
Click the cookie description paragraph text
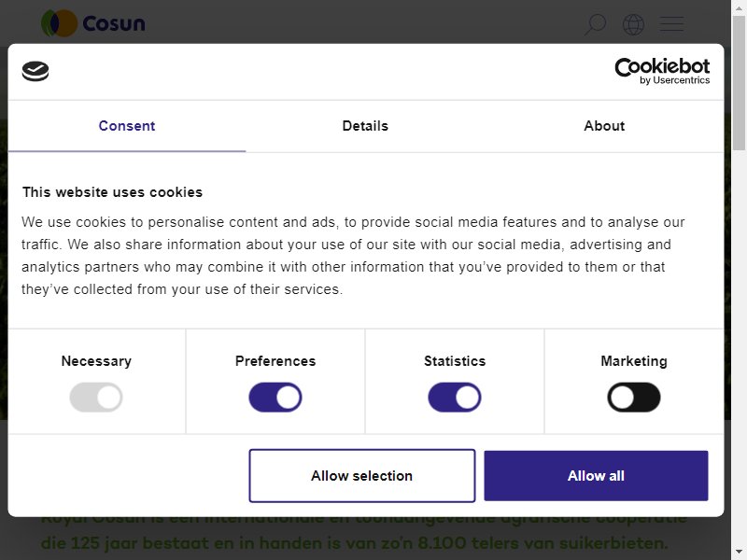(x=353, y=256)
